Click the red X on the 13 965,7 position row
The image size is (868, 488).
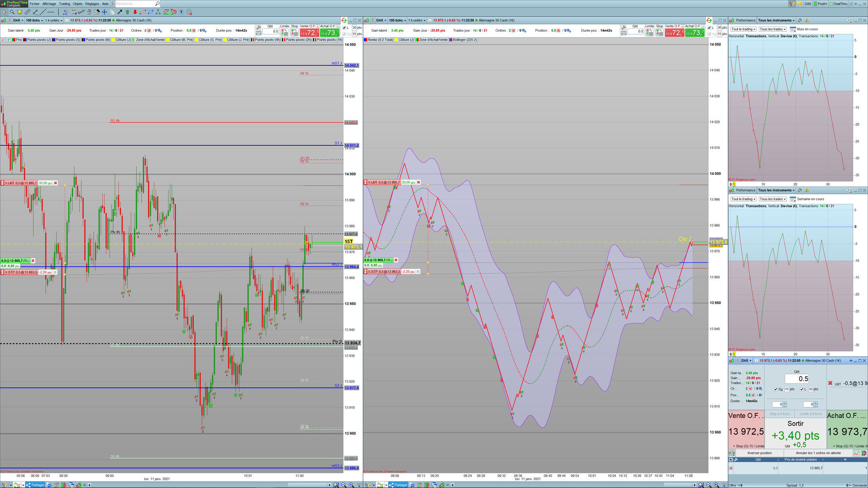tap(731, 468)
